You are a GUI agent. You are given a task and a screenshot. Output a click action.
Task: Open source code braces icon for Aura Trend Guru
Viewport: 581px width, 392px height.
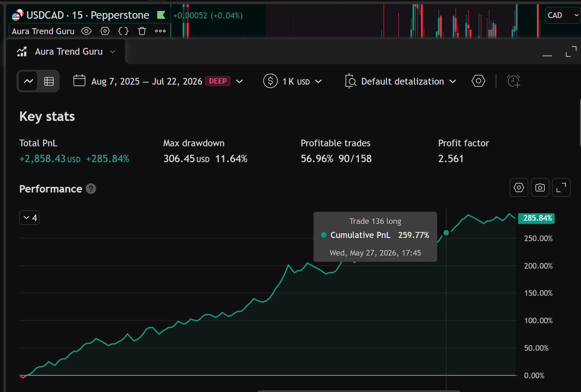point(123,31)
